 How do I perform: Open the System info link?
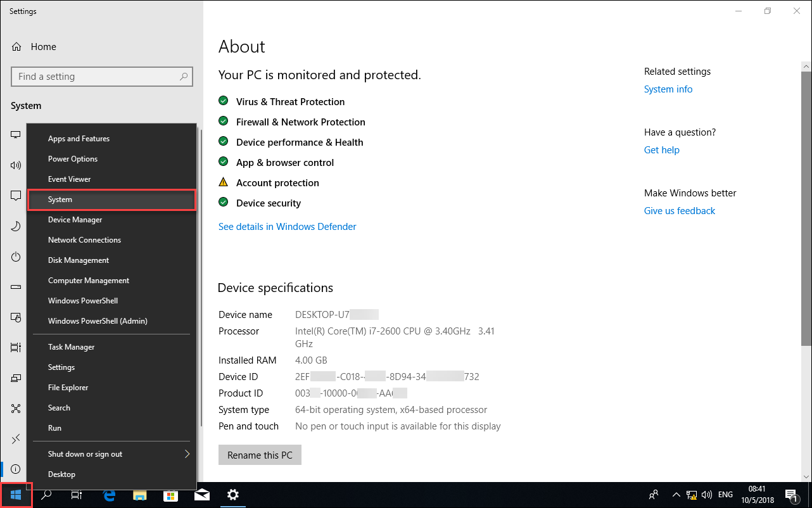click(668, 89)
